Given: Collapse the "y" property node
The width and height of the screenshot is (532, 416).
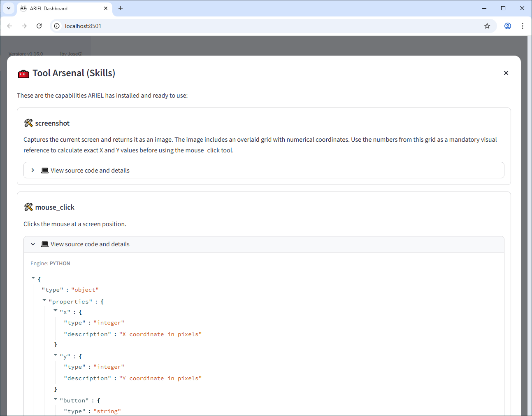Looking at the screenshot, I should pyautogui.click(x=56, y=355).
